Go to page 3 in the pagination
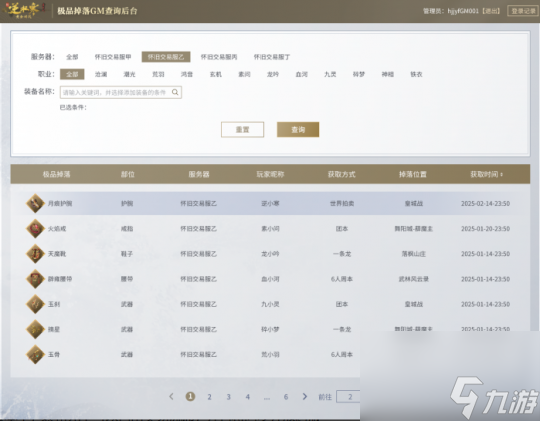This screenshot has width=540, height=421. pyautogui.click(x=228, y=397)
